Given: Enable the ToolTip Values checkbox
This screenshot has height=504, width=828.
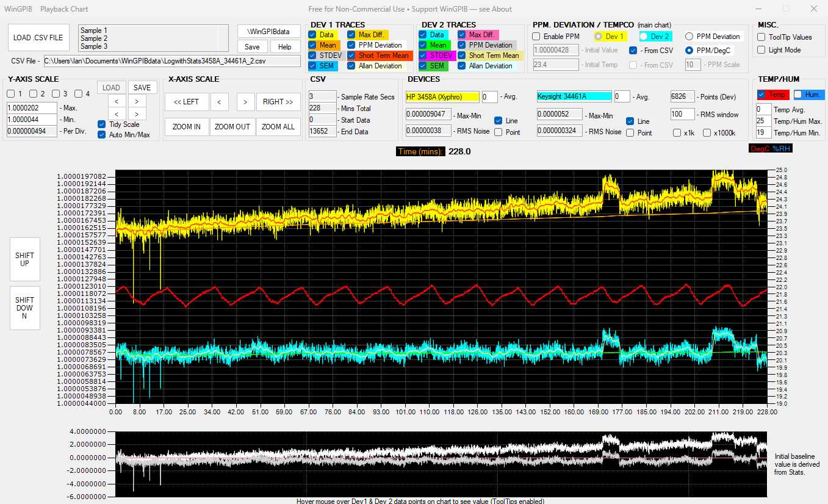Looking at the screenshot, I should (761, 37).
